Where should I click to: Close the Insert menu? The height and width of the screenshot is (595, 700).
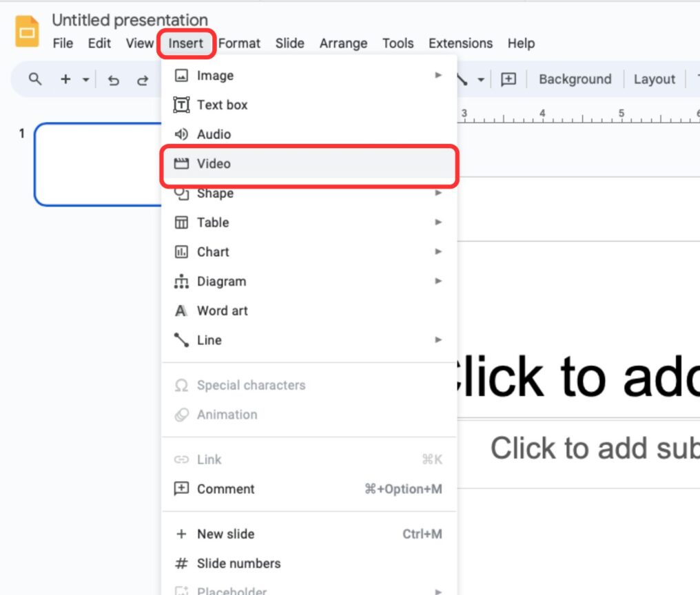pyautogui.click(x=186, y=43)
